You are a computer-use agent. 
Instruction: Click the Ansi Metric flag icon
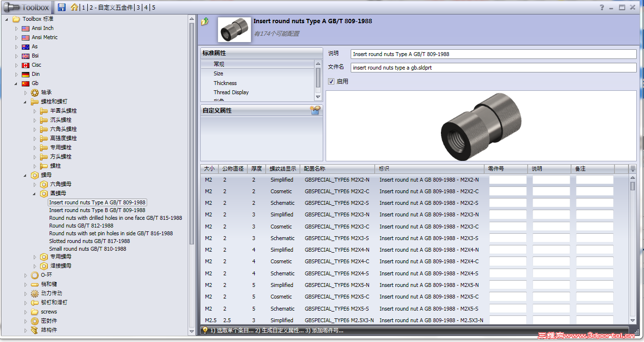pyautogui.click(x=26, y=38)
